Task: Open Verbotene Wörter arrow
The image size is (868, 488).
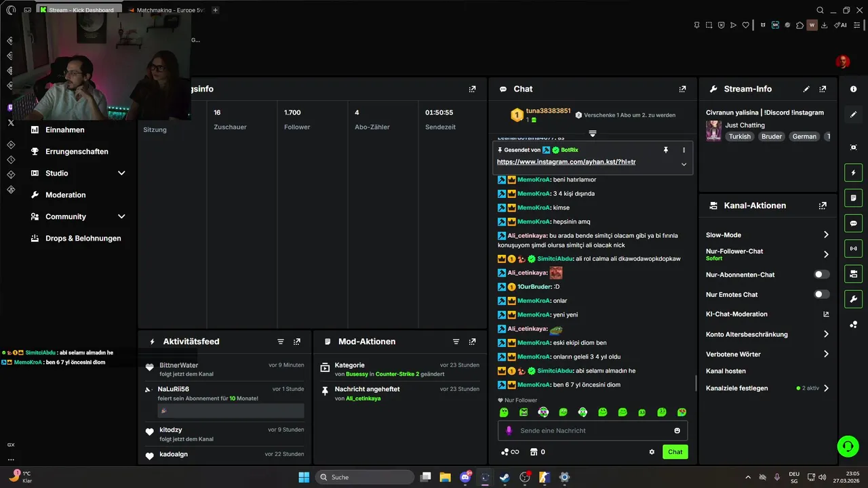Action: (826, 354)
